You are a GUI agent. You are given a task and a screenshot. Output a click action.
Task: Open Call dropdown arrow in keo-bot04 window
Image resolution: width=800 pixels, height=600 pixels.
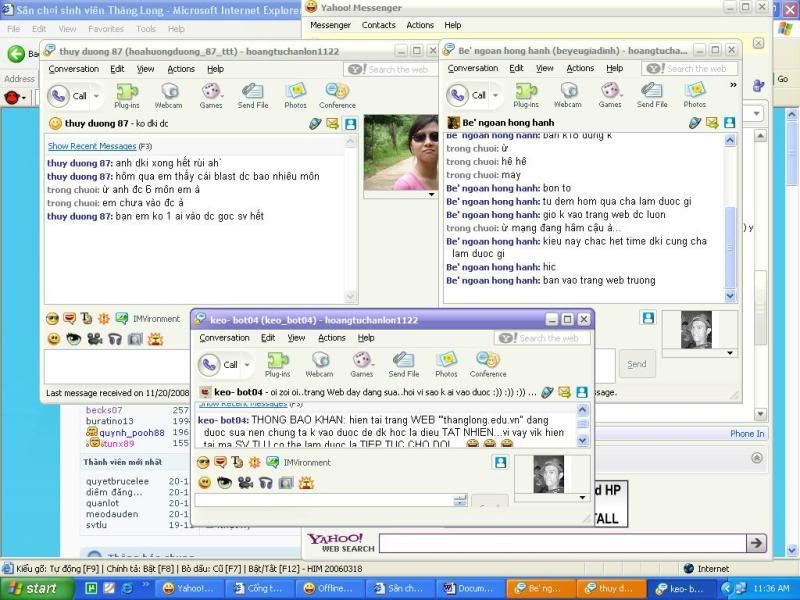[x=247, y=364]
